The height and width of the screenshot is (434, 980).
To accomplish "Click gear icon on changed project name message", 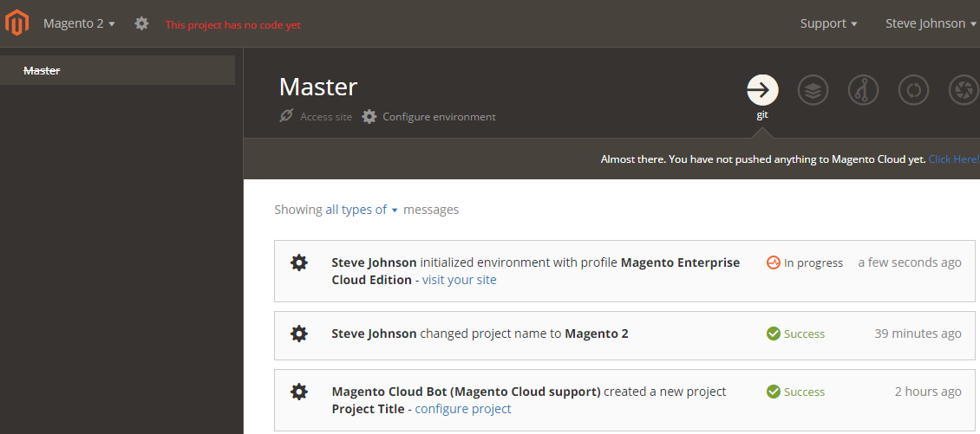I will coord(299,334).
